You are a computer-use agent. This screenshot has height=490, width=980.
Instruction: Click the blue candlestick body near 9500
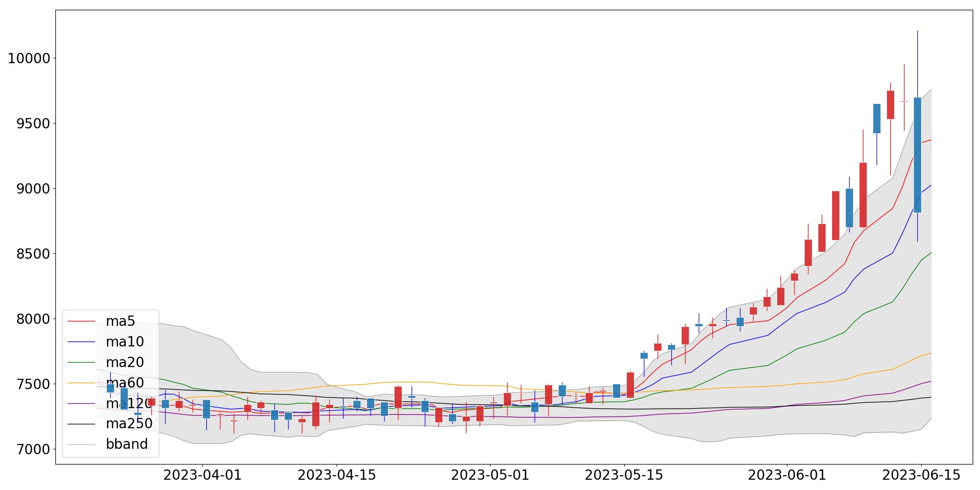877,119
